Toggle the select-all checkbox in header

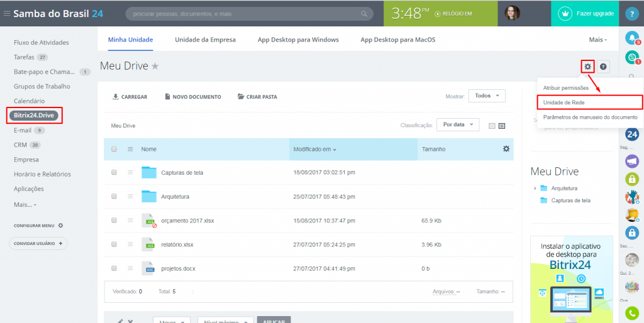[x=114, y=149]
